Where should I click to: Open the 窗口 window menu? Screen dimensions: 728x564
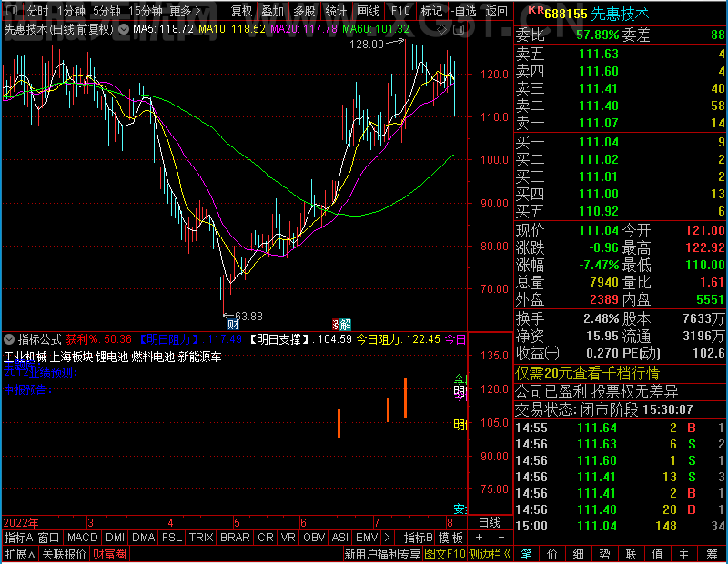(49, 538)
